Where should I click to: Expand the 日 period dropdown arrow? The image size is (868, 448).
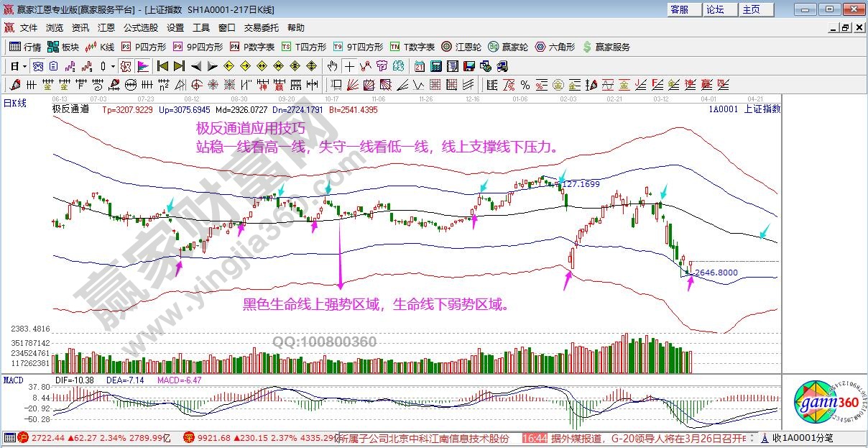point(24,66)
